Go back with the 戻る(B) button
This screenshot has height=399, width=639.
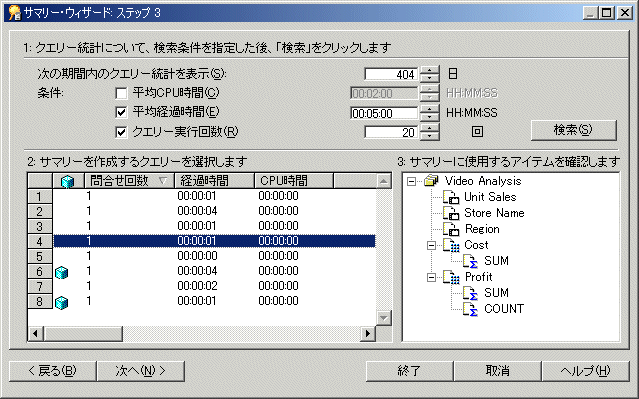52,370
